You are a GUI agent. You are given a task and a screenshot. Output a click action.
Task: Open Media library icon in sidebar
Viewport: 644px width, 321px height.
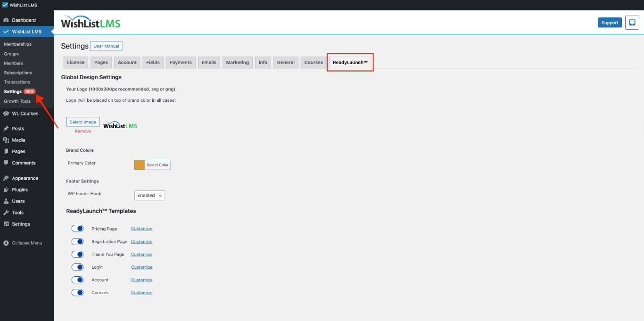pos(6,140)
